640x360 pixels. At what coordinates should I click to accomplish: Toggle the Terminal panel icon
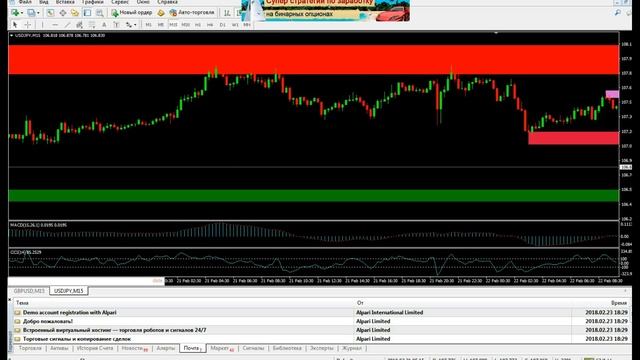(x=87, y=13)
